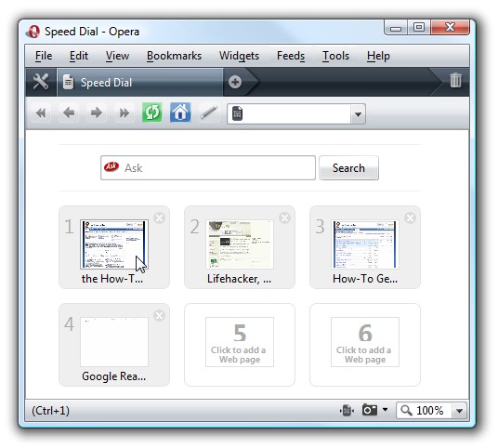Go forward with the Forward arrow
This screenshot has height=448, width=498.
[x=97, y=112]
